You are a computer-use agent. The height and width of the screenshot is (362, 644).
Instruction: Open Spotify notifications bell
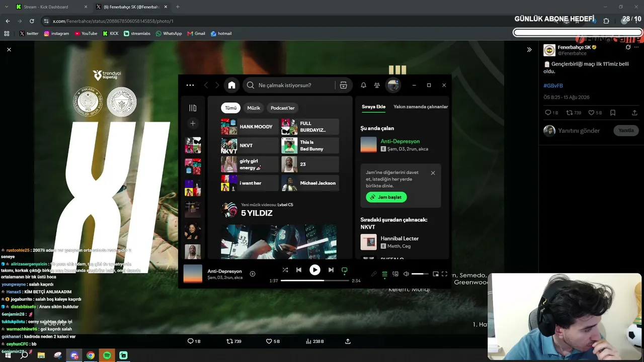click(363, 85)
